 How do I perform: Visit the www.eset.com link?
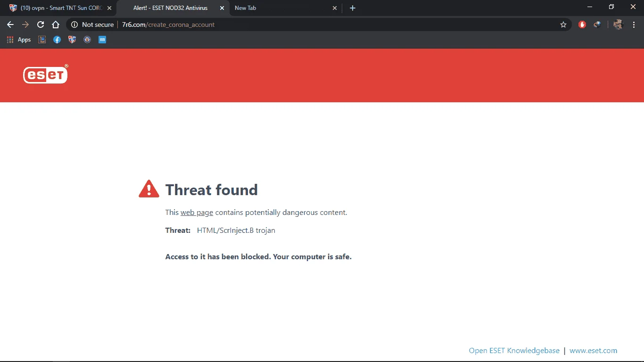[593, 350]
